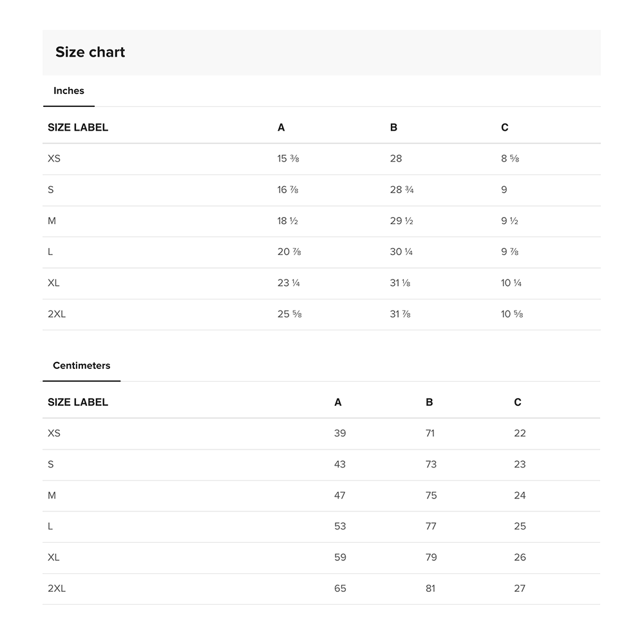
Task: Click the 15 ⅜ inch measurement
Action: 288,158
